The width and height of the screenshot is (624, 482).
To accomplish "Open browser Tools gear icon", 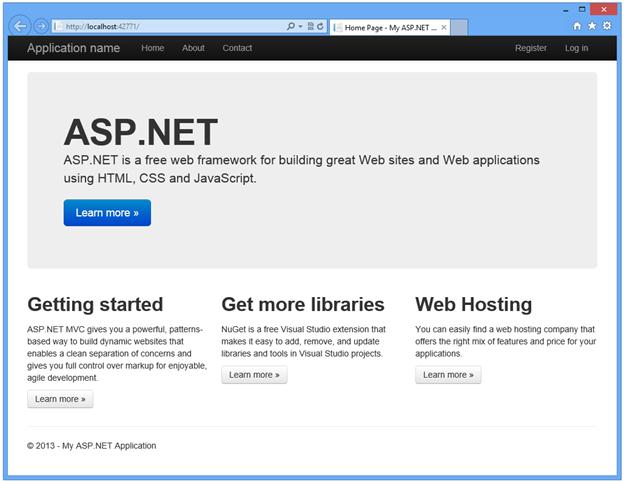I will click(x=607, y=26).
